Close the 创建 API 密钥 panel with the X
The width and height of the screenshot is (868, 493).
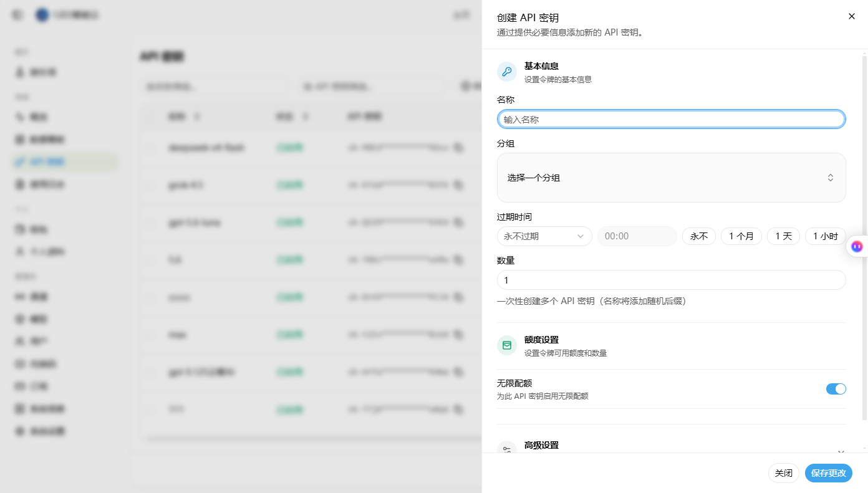click(852, 16)
